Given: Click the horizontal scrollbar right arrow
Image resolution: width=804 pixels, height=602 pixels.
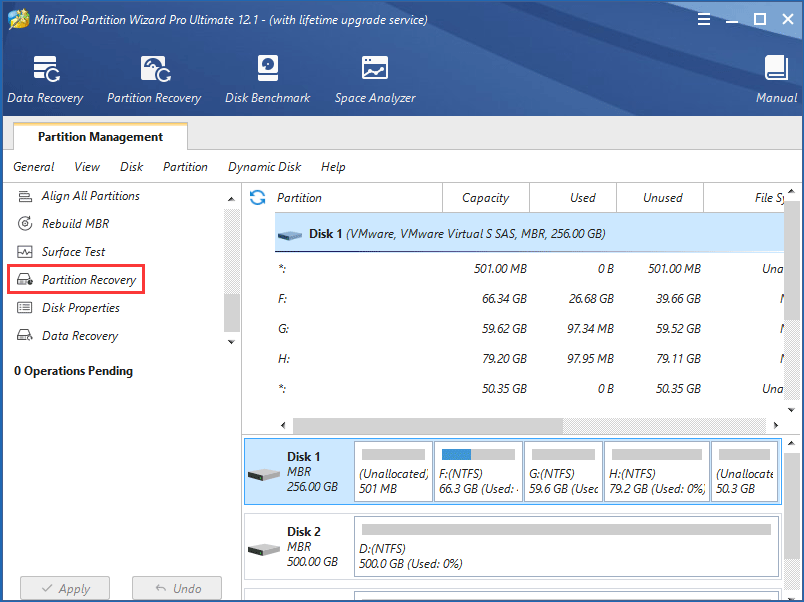Looking at the screenshot, I should click(x=778, y=425).
